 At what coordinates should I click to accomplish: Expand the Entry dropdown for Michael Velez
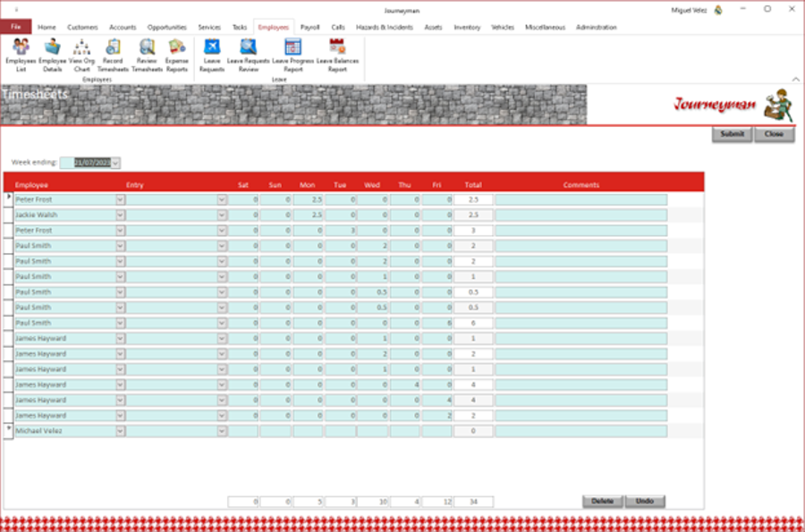[222, 431]
